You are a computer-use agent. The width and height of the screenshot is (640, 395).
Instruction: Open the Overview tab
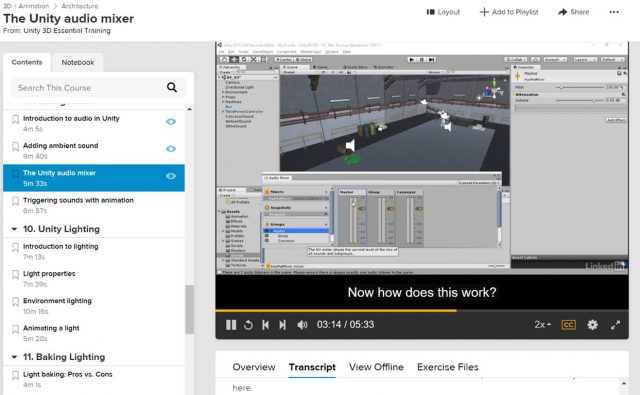tap(254, 367)
